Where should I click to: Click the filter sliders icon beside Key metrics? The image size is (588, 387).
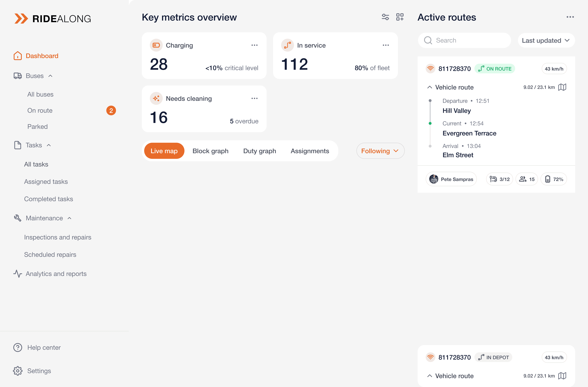(385, 17)
